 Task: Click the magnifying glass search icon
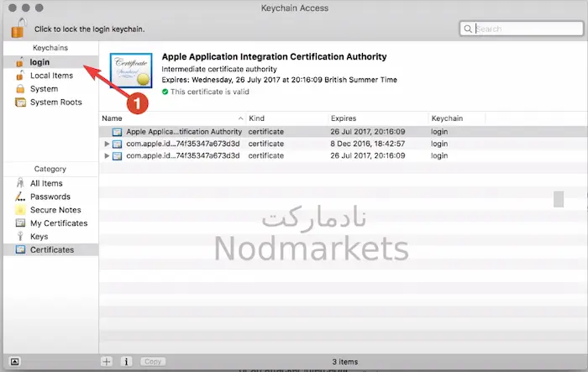[x=468, y=29]
